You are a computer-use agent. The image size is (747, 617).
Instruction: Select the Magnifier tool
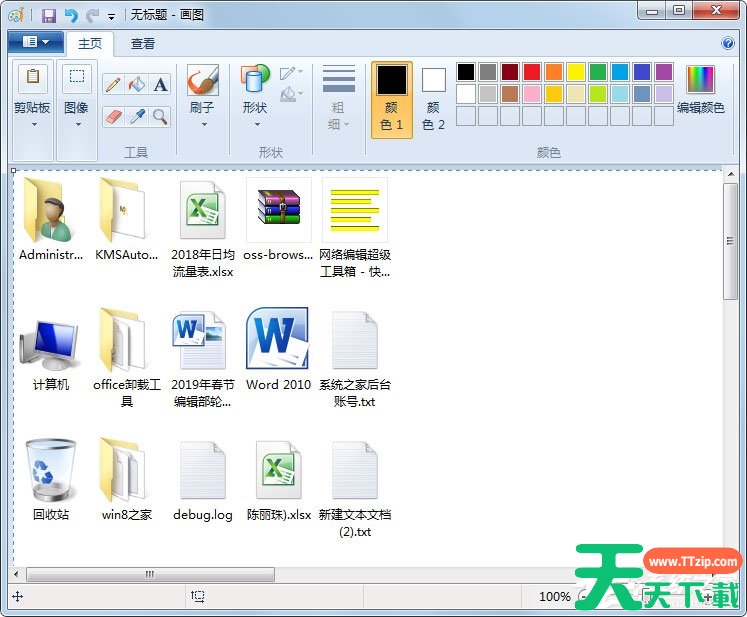tap(160, 117)
